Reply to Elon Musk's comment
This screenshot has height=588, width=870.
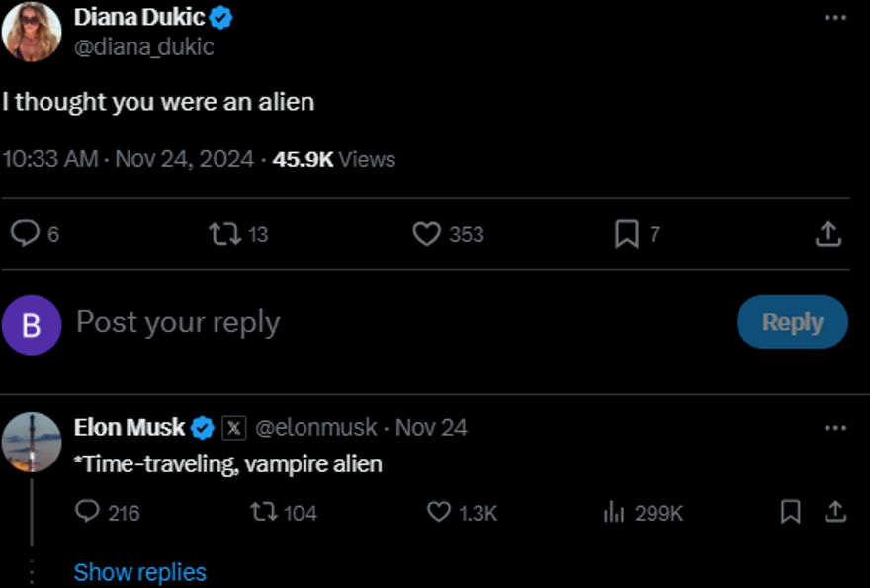point(88,512)
